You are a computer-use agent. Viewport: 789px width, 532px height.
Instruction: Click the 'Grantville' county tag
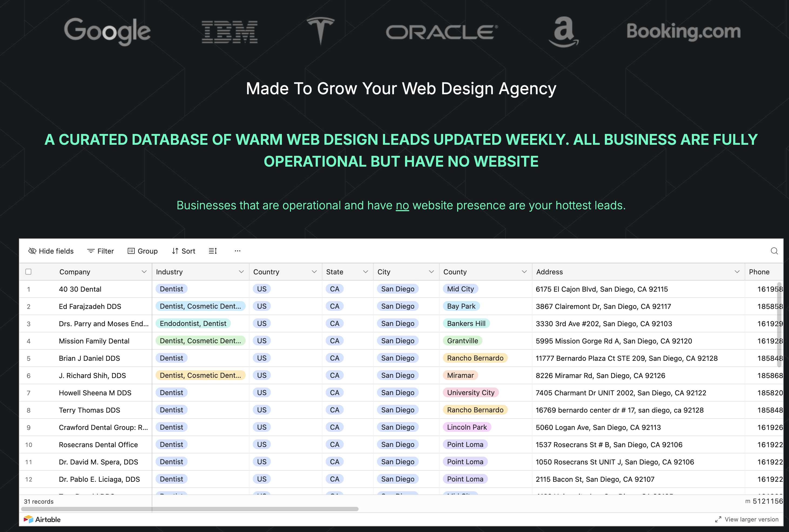click(462, 341)
